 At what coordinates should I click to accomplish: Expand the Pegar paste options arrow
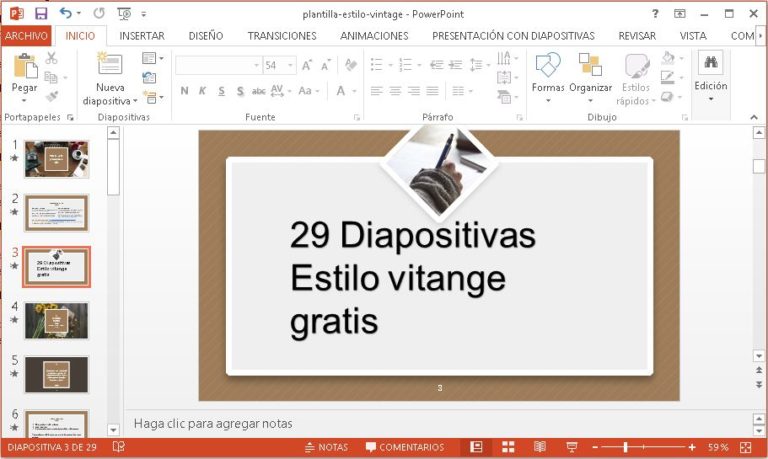(x=24, y=100)
